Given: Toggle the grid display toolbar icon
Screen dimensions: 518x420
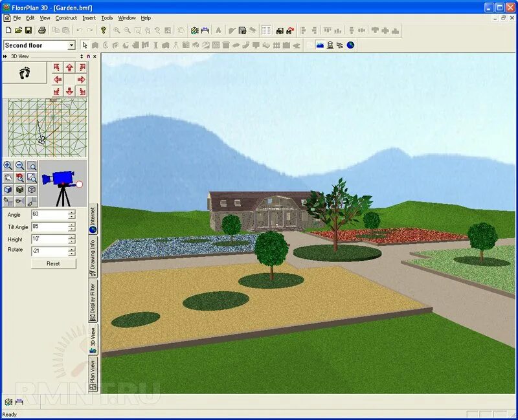Looking at the screenshot, I should pos(266,30).
